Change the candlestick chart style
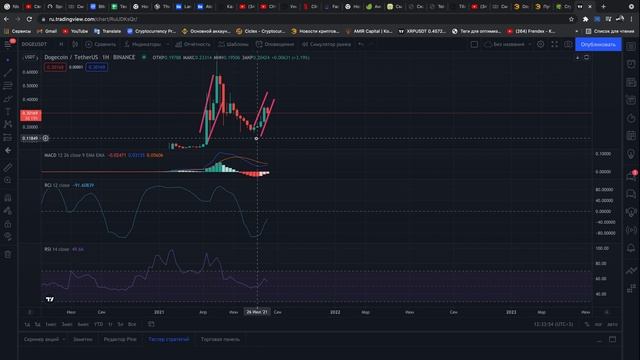 [75, 44]
